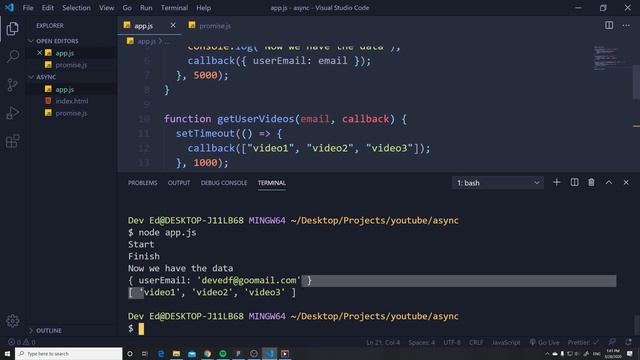640x360 pixels.
Task: Open promise.js in ASYNC folder
Action: (x=71, y=113)
